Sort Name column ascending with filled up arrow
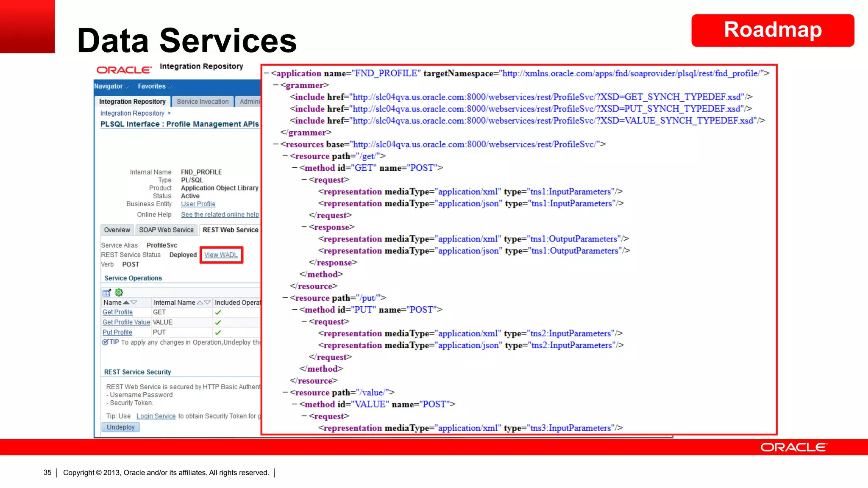 126,302
